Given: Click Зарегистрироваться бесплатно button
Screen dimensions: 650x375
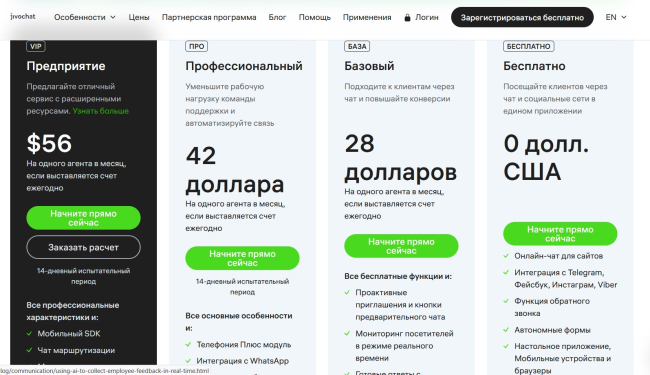Looking at the screenshot, I should (522, 17).
